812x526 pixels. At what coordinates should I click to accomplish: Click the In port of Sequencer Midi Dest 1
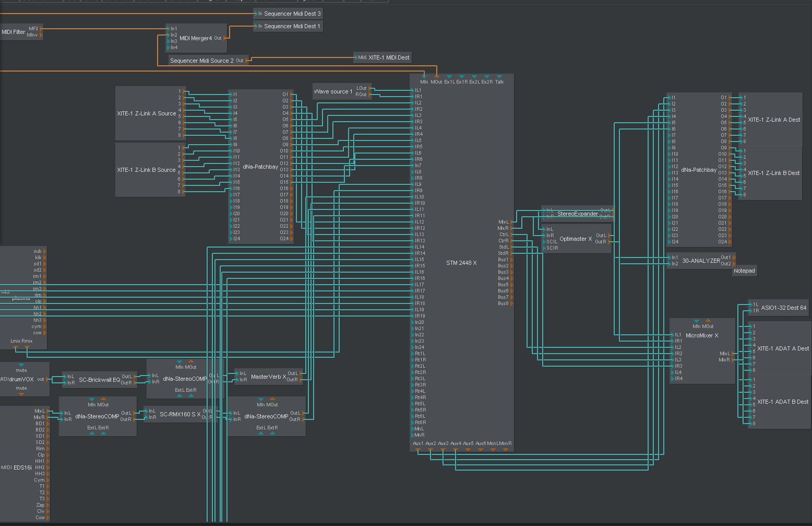tap(256, 26)
